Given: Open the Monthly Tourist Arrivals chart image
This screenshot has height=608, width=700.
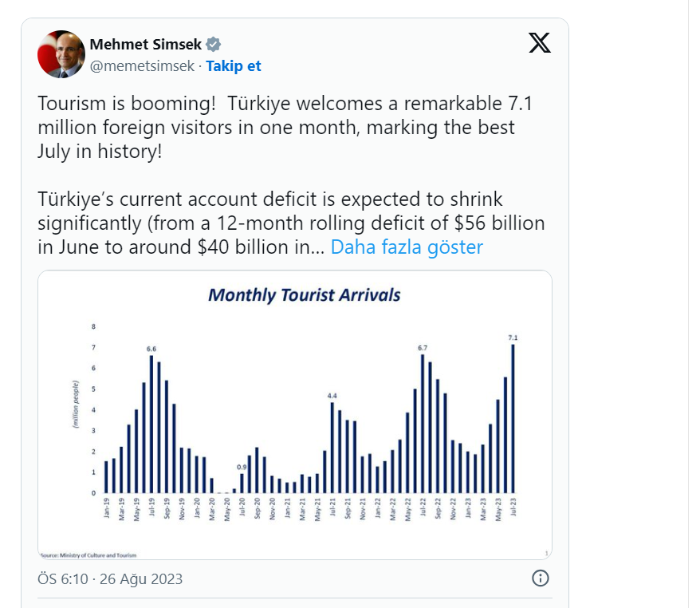Looking at the screenshot, I should (295, 415).
